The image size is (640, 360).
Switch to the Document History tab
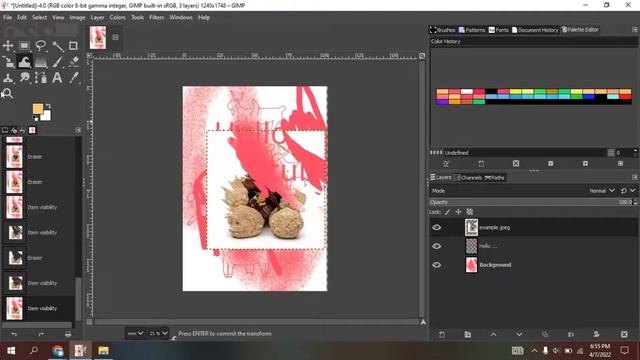pos(535,30)
